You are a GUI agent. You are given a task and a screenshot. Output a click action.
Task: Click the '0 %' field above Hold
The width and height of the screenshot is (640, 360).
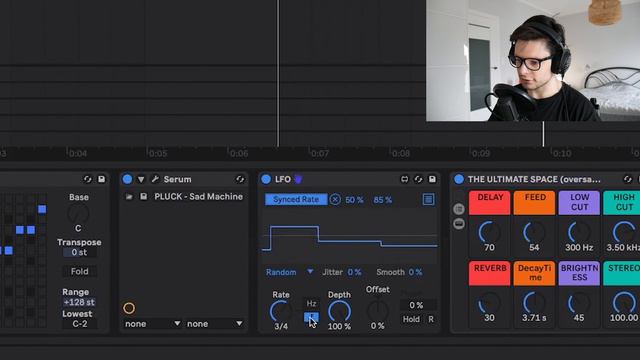click(x=418, y=305)
